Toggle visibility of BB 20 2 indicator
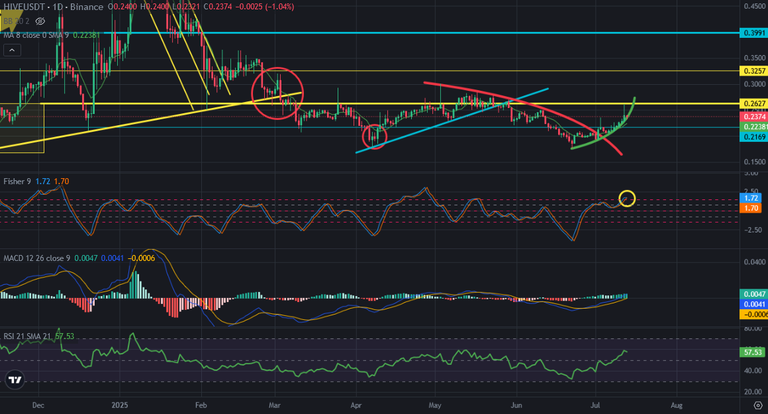The width and height of the screenshot is (768, 414). coord(41,21)
